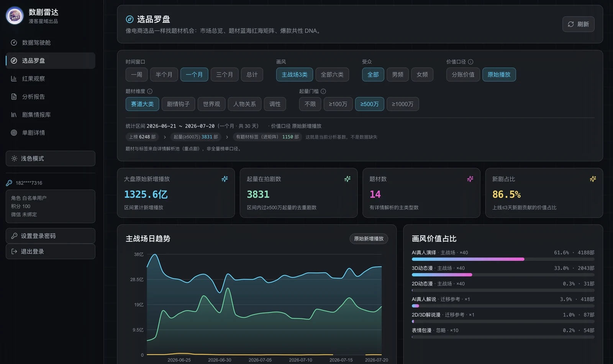Filter audience to 男频
The image size is (613, 364).
coord(398,74)
